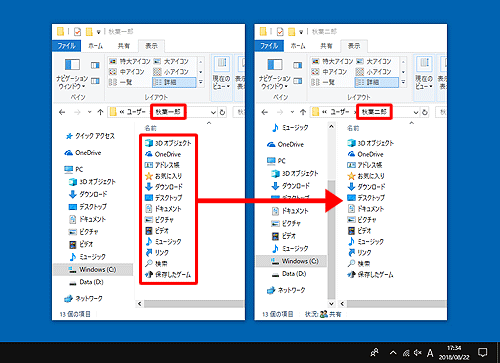Switch to 表示 tab in right window
Image resolution: width=500 pixels, height=363 pixels.
pos(354,46)
